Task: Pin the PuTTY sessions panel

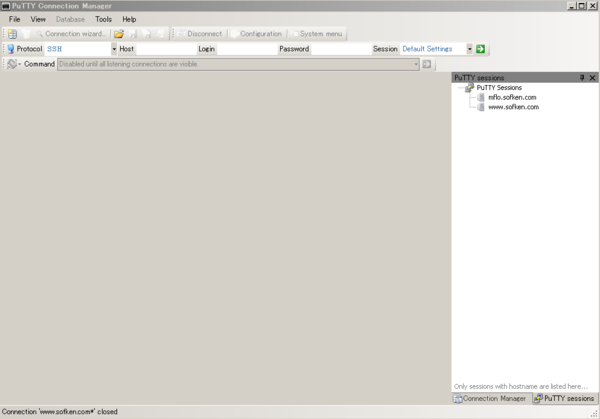Action: tap(582, 78)
